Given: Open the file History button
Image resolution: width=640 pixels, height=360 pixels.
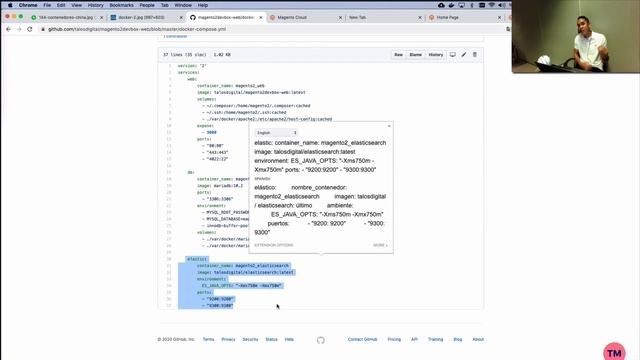Looking at the screenshot, I should pyautogui.click(x=436, y=55).
